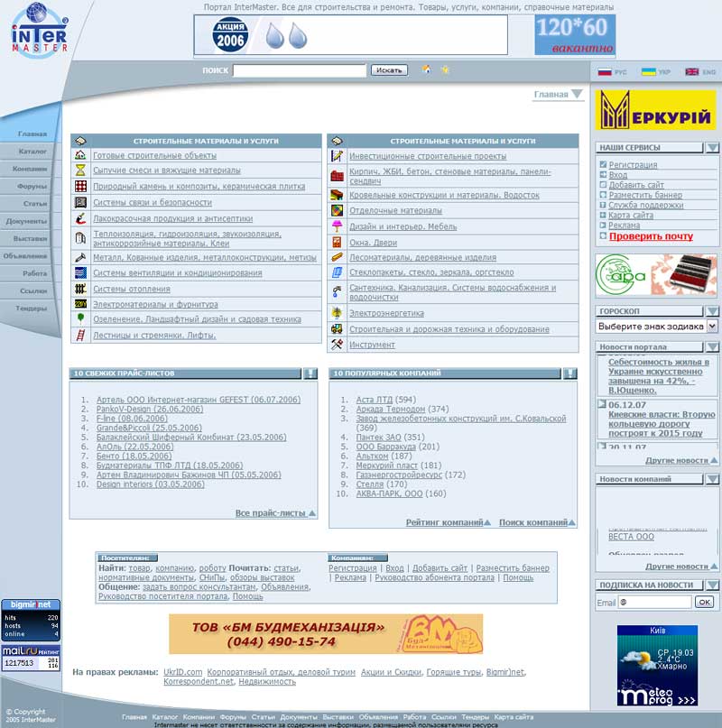The height and width of the screenshot is (728, 722).
Task: Click the hourglass icon for Сыпучие смеси
Action: (80, 170)
